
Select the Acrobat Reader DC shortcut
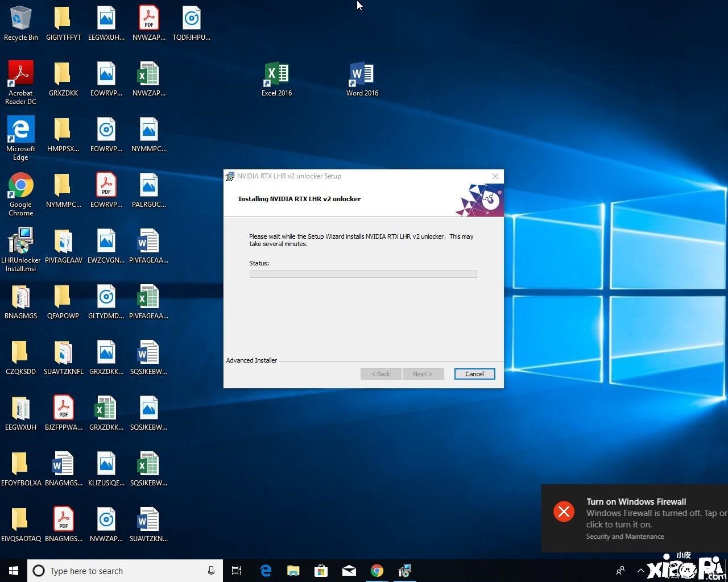[x=21, y=83]
